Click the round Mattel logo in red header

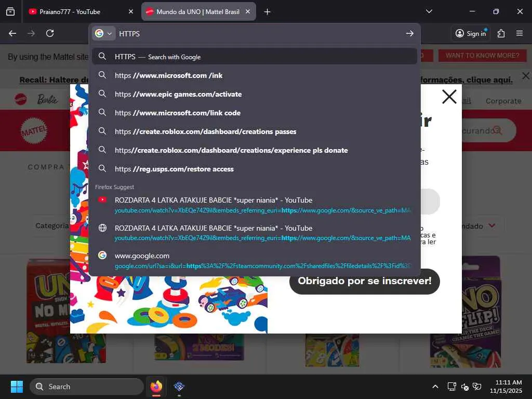34,130
